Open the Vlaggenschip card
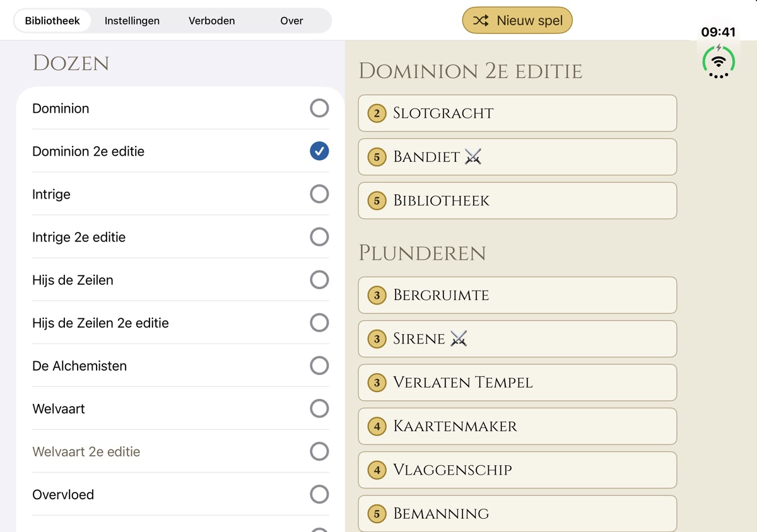The width and height of the screenshot is (757, 532). tap(517, 470)
